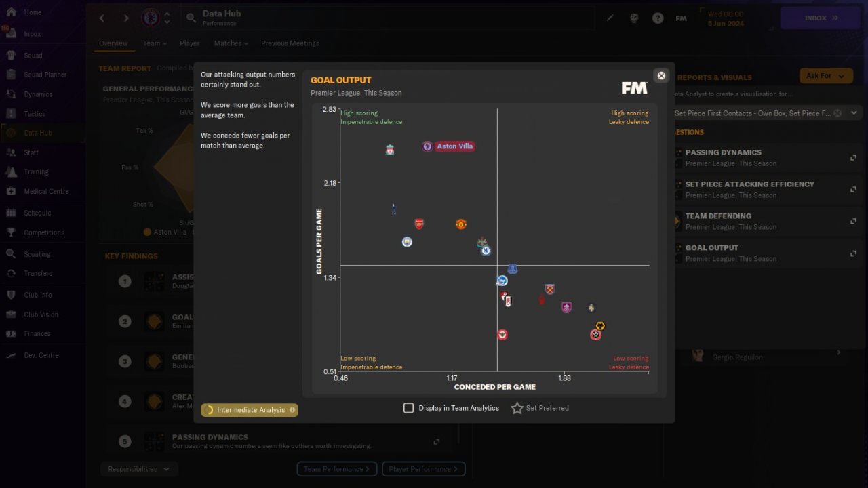
Task: Expand the Team Defending suggestion visual
Action: 853,222
